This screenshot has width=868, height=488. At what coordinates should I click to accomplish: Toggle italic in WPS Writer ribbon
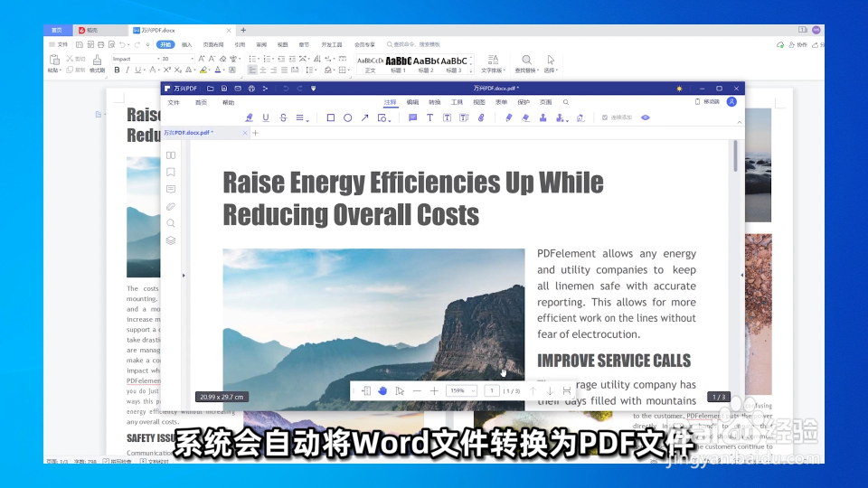point(127,70)
